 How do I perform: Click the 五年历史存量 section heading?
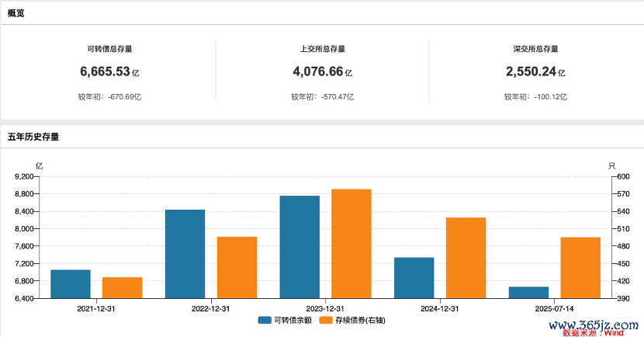(33, 137)
